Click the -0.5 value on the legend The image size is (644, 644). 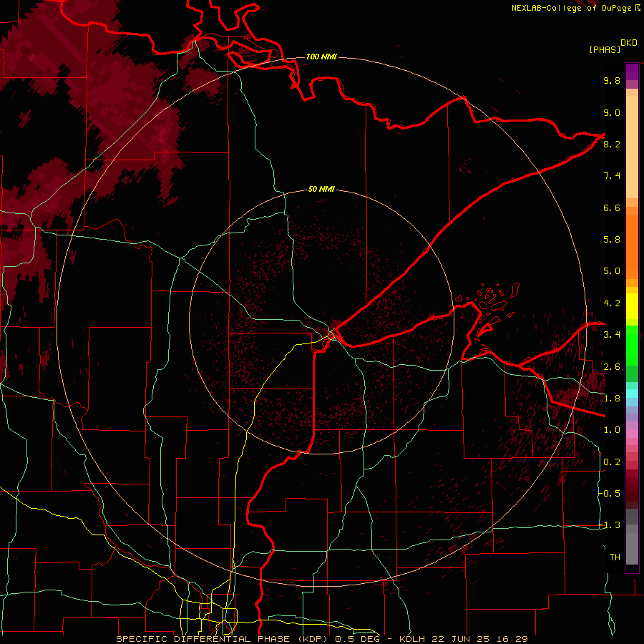(x=610, y=494)
